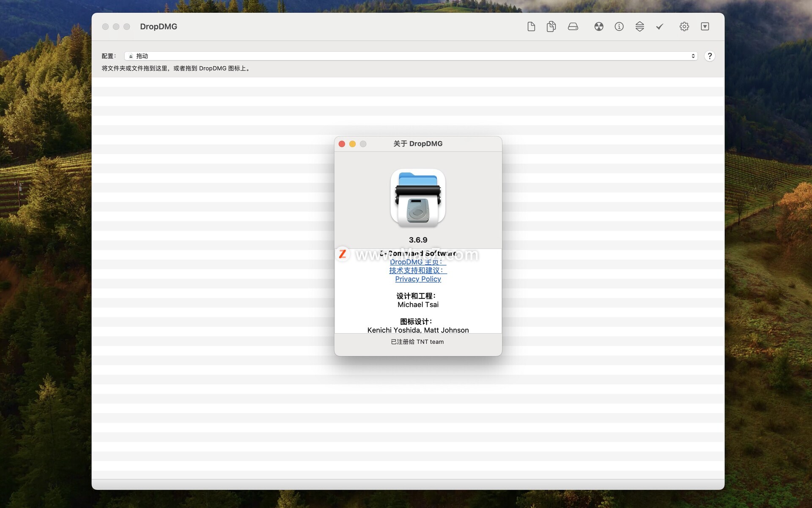The width and height of the screenshot is (812, 508).
Task: Click the DropDMG main window title
Action: click(159, 27)
